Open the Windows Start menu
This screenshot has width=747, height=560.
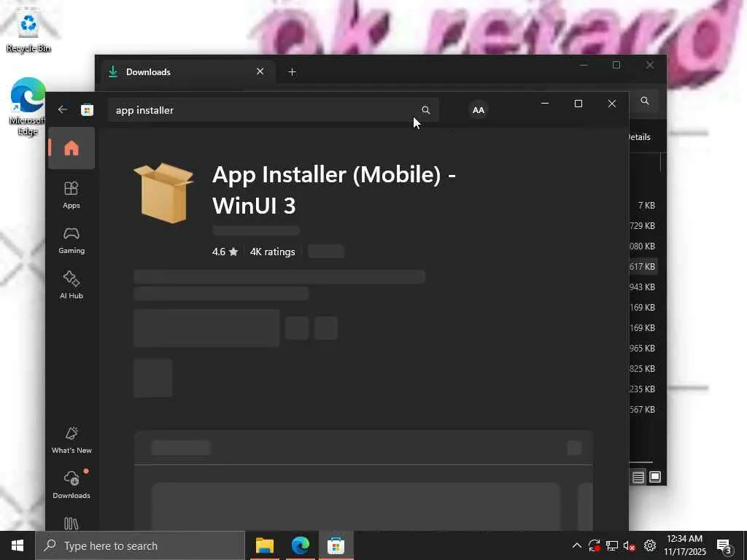18,545
